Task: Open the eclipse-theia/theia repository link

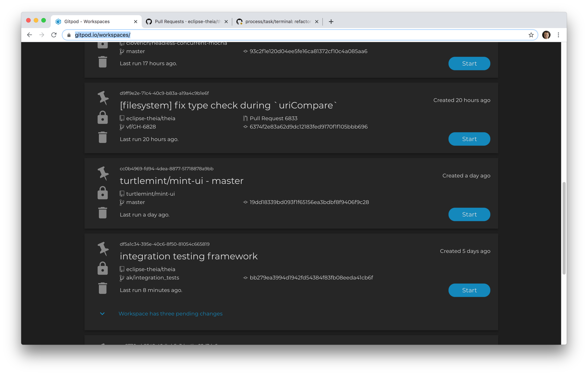Action: point(151,118)
